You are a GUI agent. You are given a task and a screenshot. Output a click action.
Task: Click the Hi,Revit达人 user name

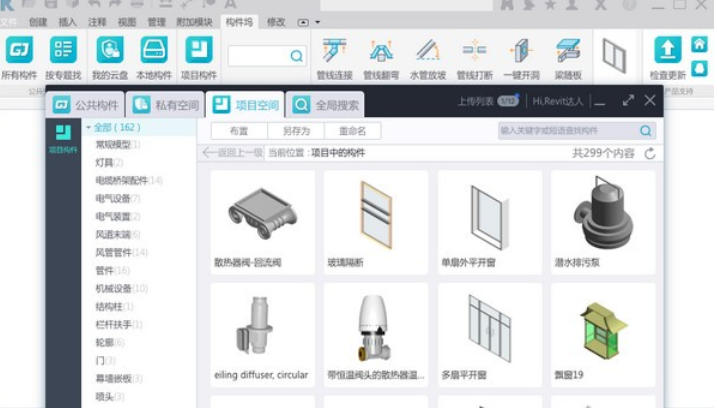pos(558,101)
